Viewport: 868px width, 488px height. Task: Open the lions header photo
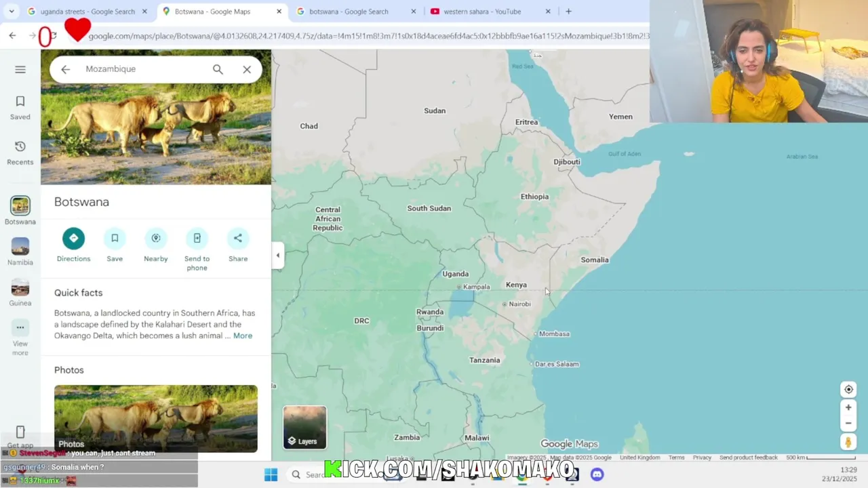[156, 132]
